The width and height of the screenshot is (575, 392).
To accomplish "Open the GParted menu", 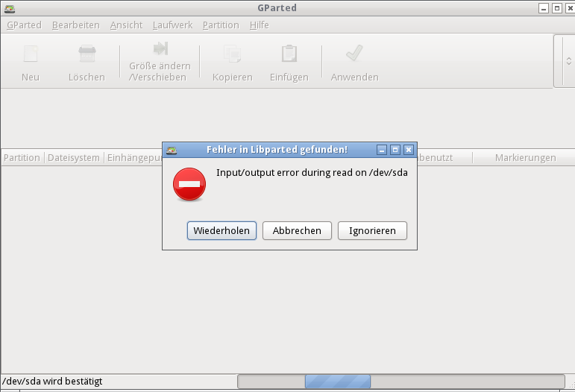I will point(24,25).
